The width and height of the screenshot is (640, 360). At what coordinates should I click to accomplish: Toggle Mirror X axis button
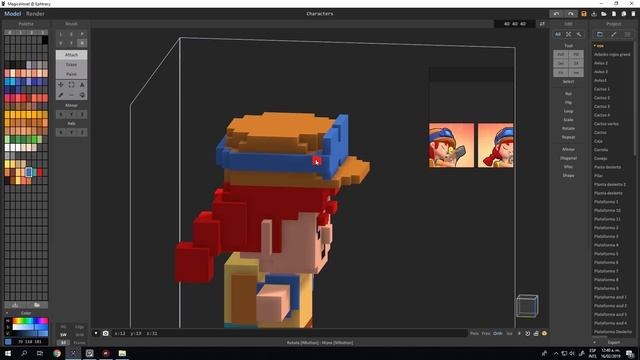tap(61, 115)
